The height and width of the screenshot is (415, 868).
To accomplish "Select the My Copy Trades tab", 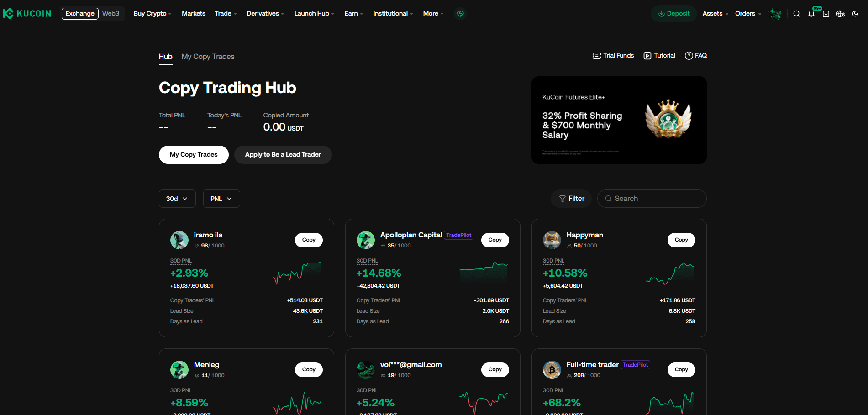I will point(208,57).
